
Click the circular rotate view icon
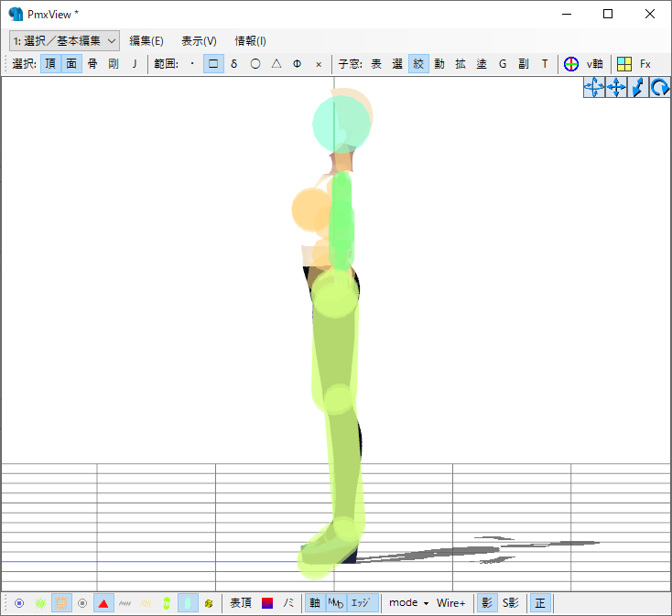[659, 87]
